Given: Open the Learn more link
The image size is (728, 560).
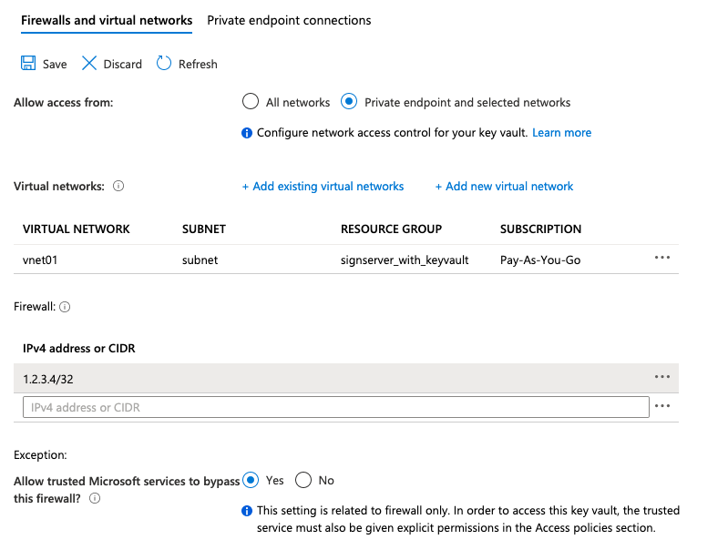Looking at the screenshot, I should (561, 132).
